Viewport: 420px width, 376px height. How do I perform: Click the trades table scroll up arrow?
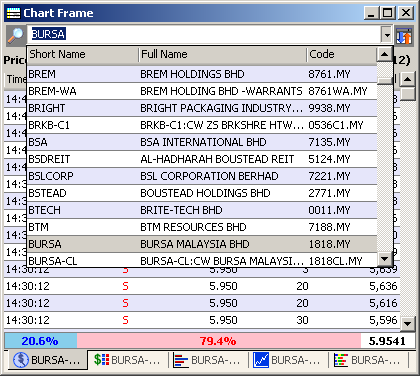click(407, 79)
